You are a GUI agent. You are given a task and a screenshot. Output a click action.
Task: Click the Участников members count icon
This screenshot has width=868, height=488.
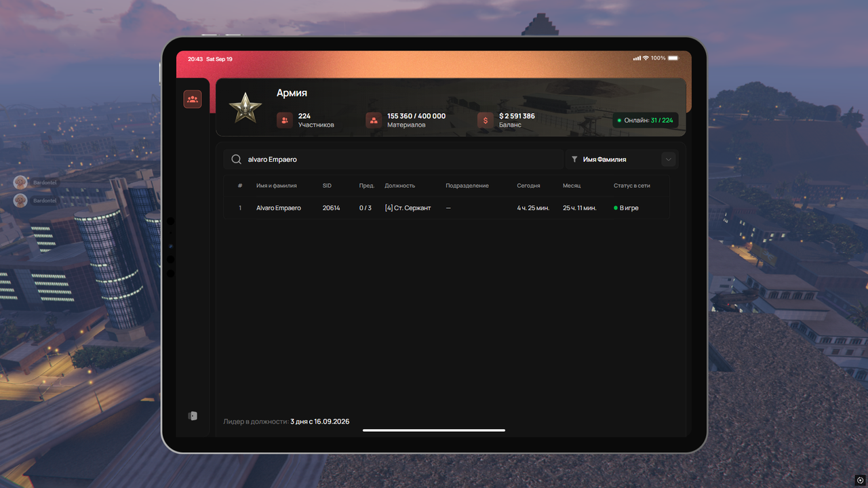(x=285, y=120)
